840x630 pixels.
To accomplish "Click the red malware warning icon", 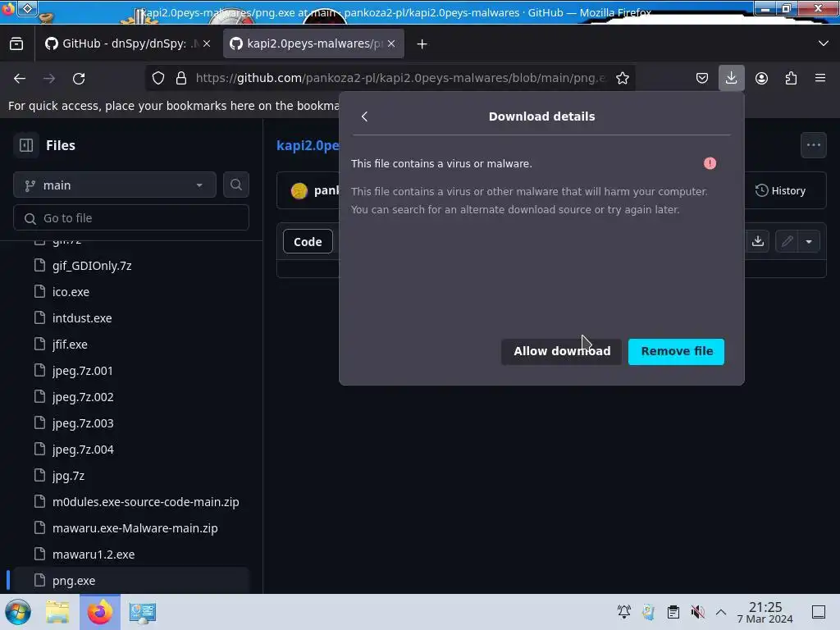I will [x=710, y=163].
